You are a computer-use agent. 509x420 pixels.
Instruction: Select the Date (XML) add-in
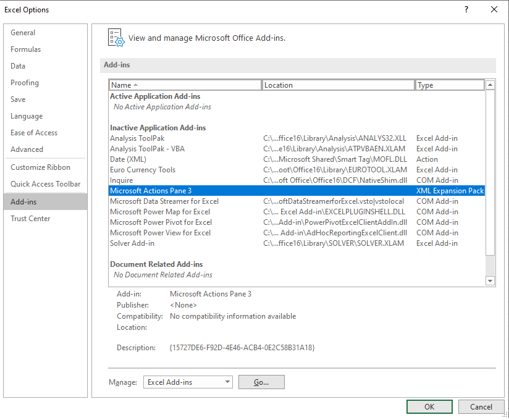click(297, 159)
